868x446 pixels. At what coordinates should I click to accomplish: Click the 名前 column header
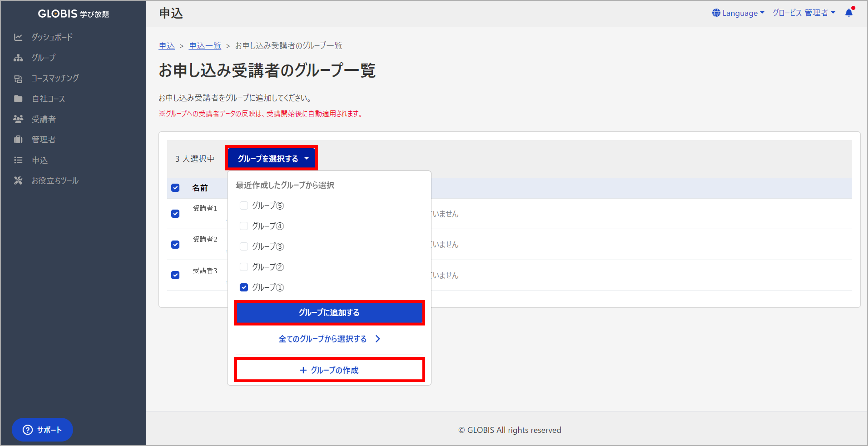tap(200, 188)
